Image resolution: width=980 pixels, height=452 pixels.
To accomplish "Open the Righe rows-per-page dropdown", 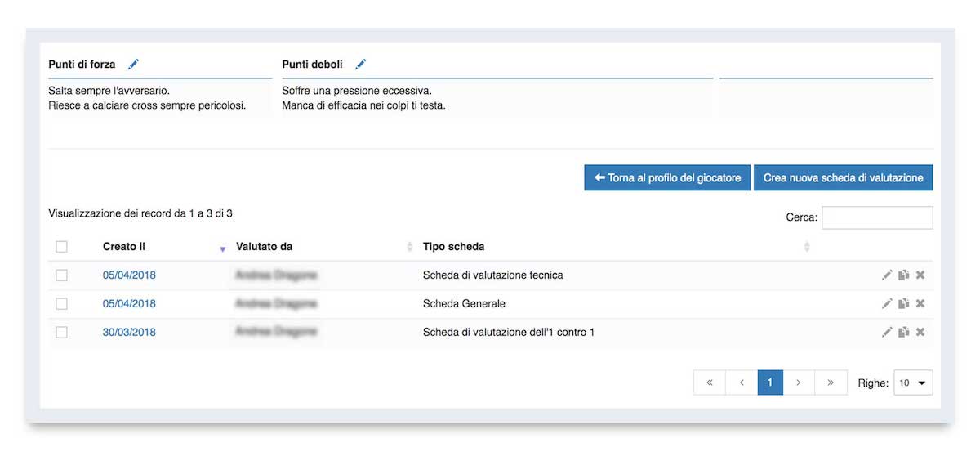I will tap(913, 383).
